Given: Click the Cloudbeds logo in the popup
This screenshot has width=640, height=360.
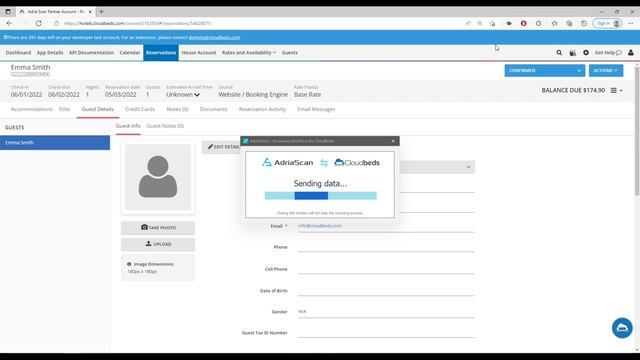Looking at the screenshot, I should 357,162.
